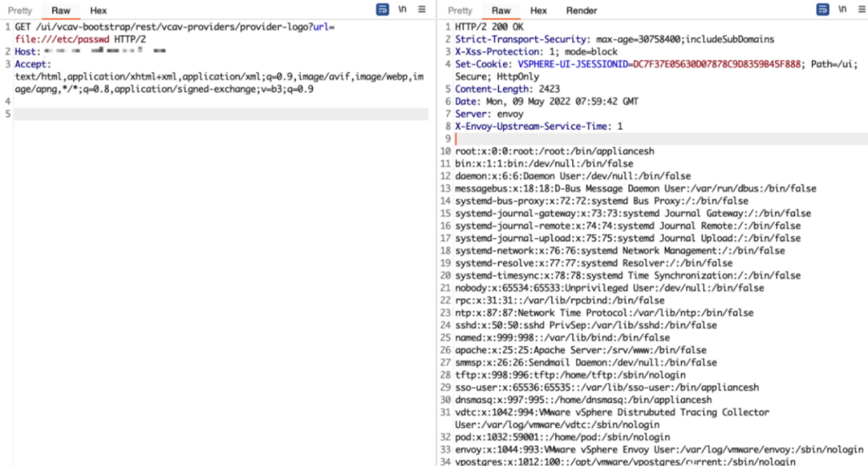Image resolution: width=868 pixels, height=466 pixels.
Task: Click the X-Xss-Protection response header
Action: [536, 52]
